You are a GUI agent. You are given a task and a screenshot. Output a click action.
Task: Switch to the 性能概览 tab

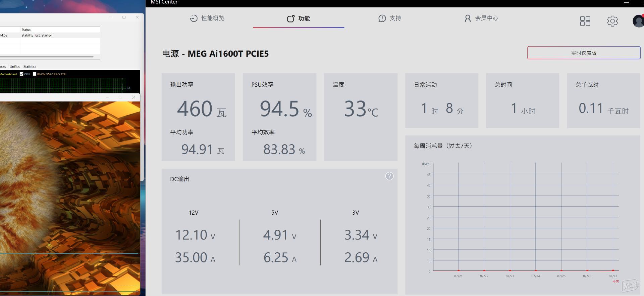(x=207, y=18)
